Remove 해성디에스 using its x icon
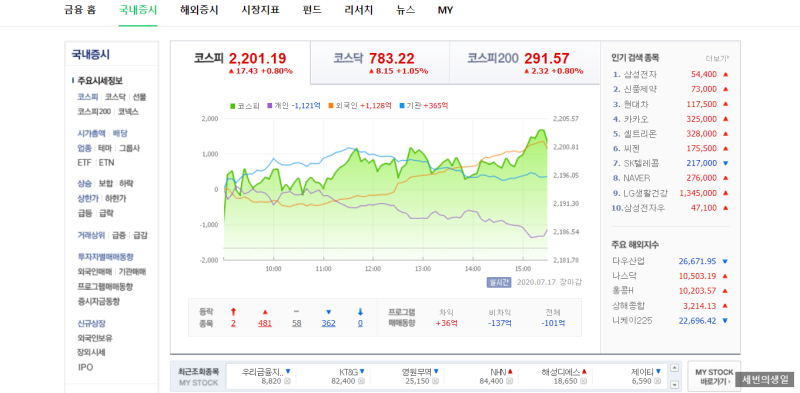The height and width of the screenshot is (393, 800). tap(584, 382)
